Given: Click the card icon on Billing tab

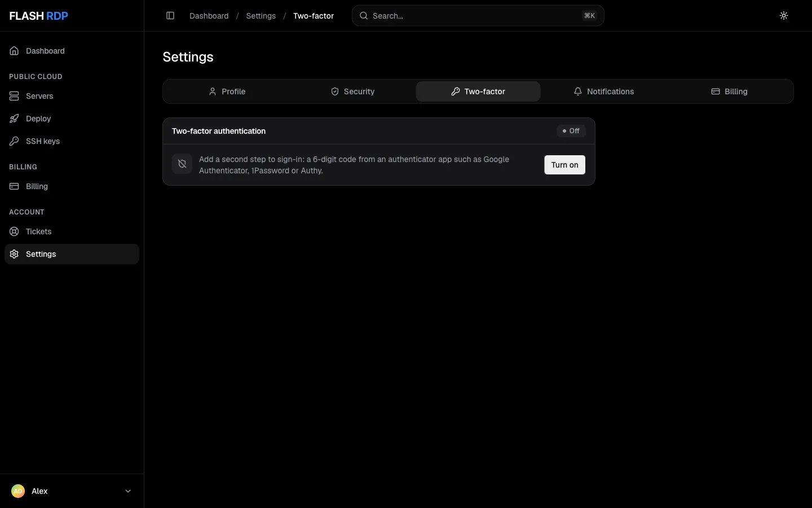Looking at the screenshot, I should click(x=715, y=91).
